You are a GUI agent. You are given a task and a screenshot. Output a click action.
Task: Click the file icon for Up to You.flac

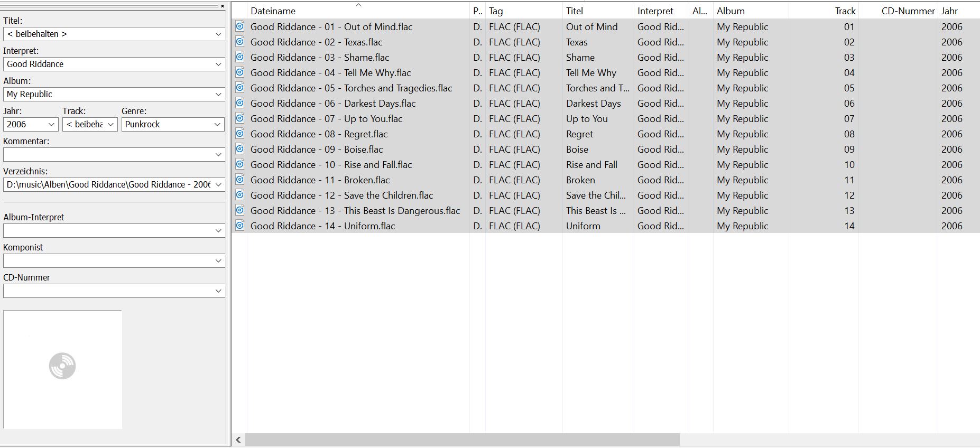[239, 118]
